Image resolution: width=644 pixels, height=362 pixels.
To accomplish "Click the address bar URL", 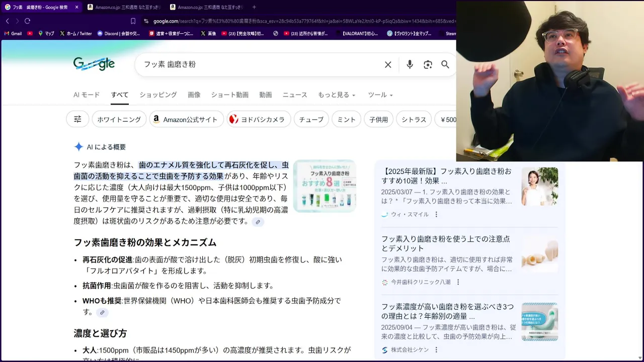I will tap(304, 21).
